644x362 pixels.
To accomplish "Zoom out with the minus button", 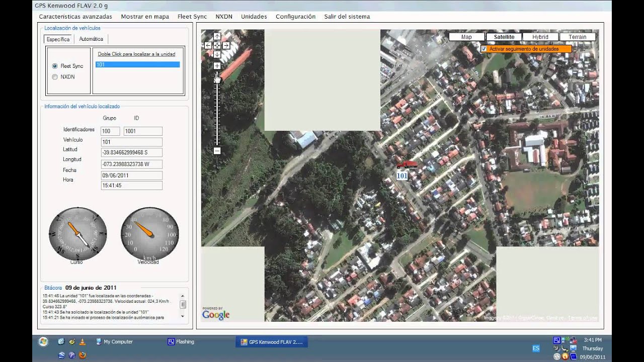I will tap(217, 151).
